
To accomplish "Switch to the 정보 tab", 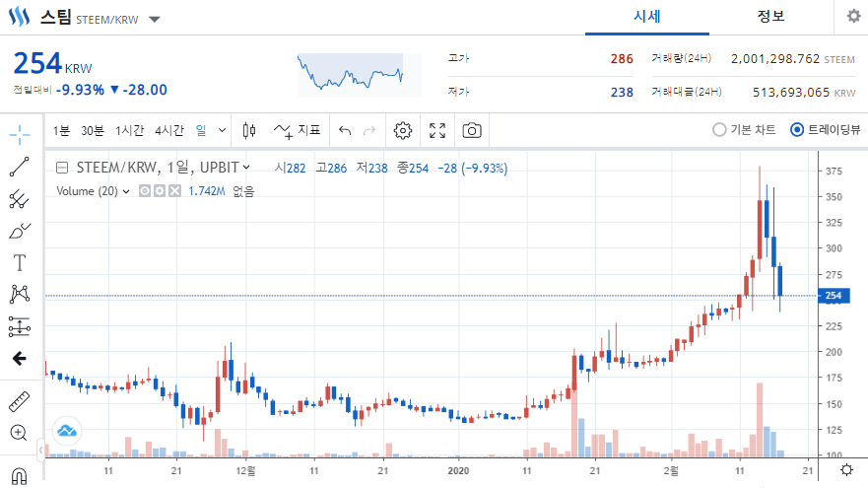I will [771, 17].
